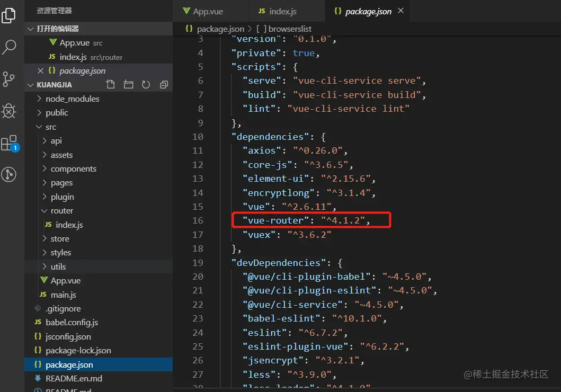
Task: Click the git icon beside .gitignore
Action: pos(38,308)
